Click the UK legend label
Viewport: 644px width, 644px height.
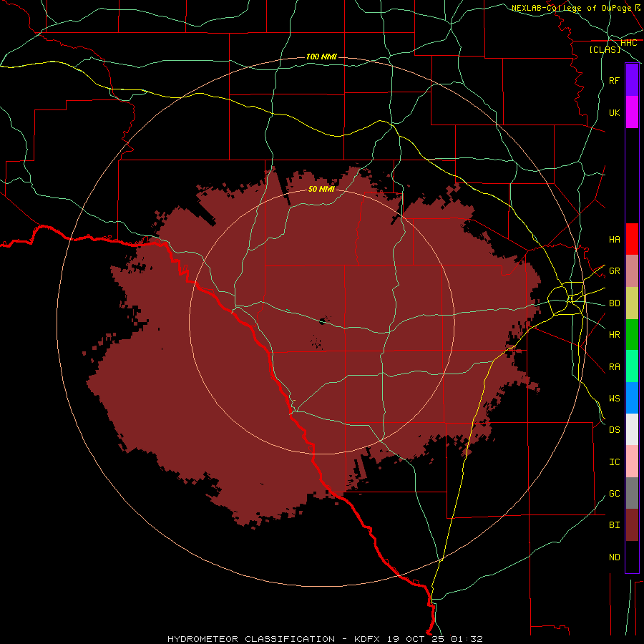614,113
